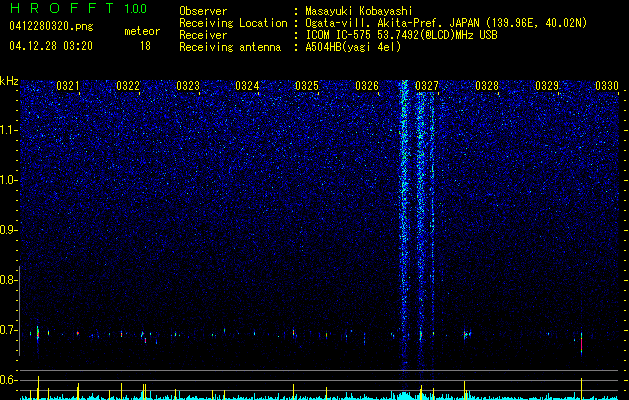Click the 0.8 frequency axis label
Viewport: 629px width, 400px height.
point(9,280)
